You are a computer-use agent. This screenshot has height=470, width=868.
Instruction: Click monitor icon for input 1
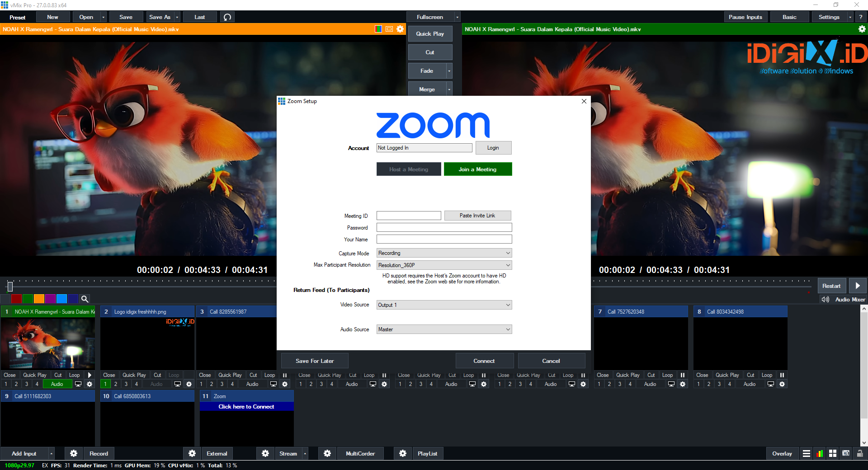[x=78, y=384]
